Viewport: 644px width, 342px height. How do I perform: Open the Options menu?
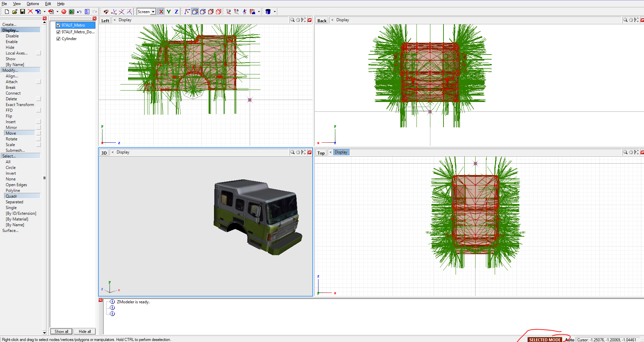coord(32,4)
